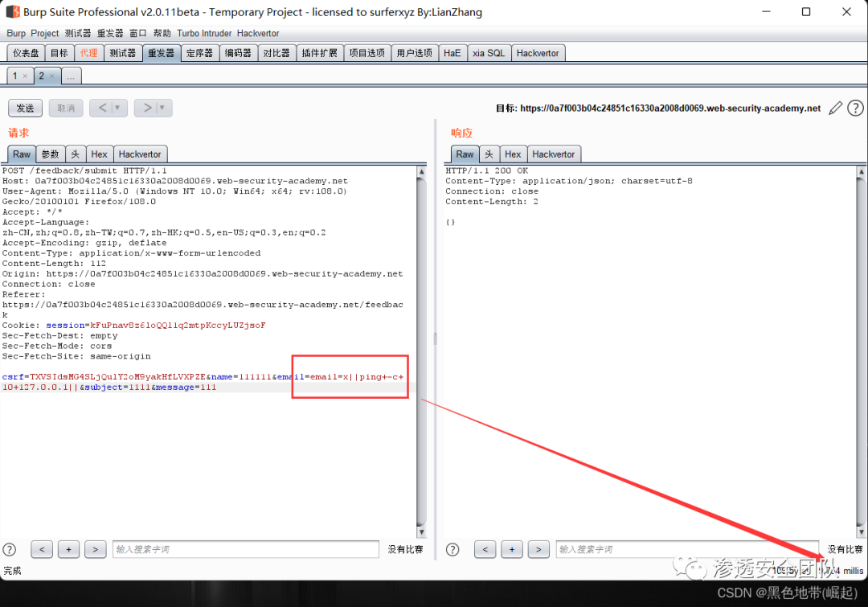Switch to the 仪表盘 tab
868x607 pixels.
coord(26,53)
